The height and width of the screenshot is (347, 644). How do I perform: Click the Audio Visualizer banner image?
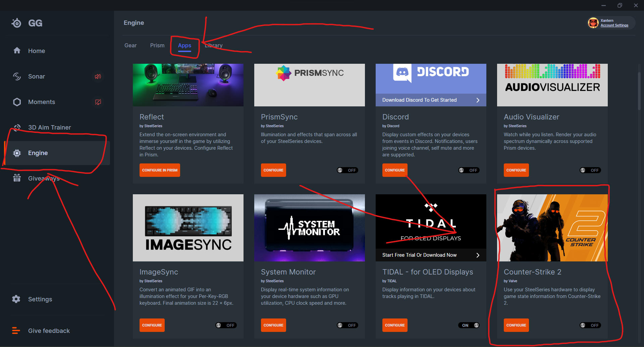552,85
